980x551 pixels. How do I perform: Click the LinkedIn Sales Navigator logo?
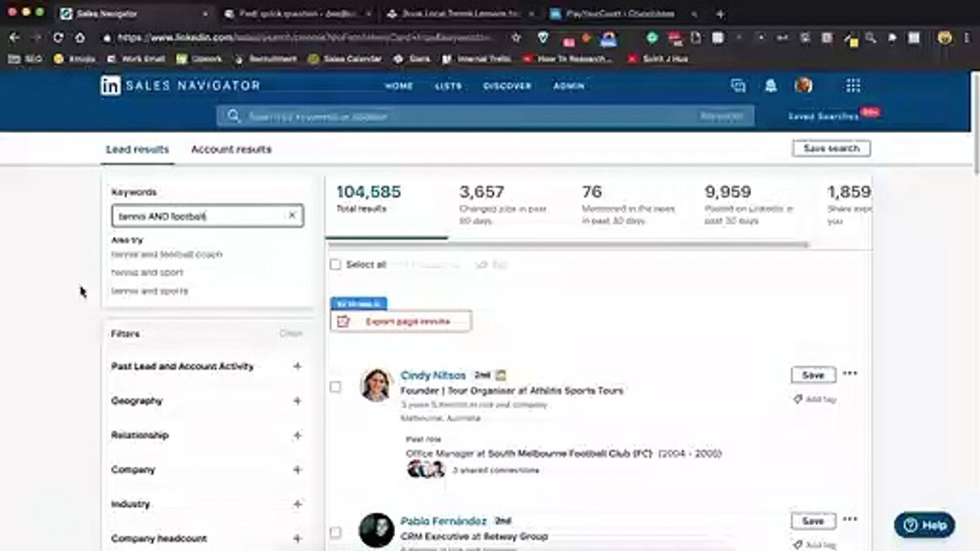181,86
